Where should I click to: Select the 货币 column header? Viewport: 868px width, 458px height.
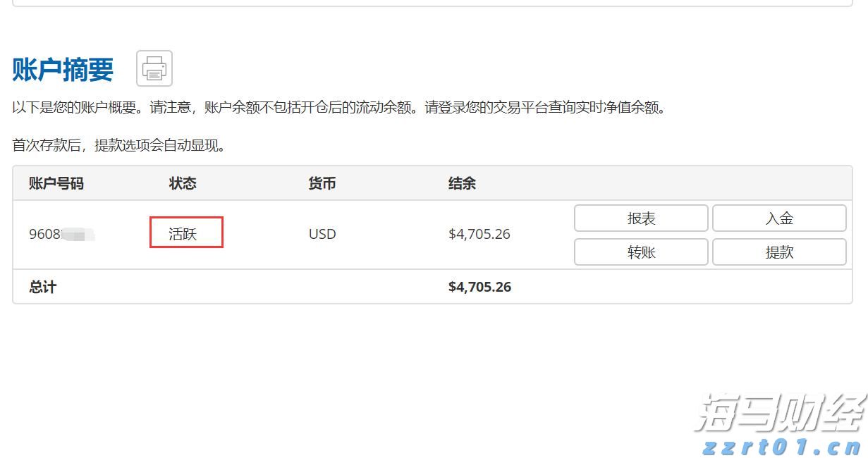pyautogui.click(x=322, y=183)
